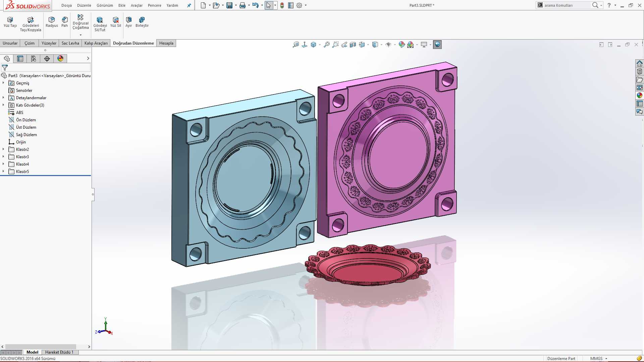Click the Apply Scene icon
The image size is (644, 362).
[x=411, y=45]
